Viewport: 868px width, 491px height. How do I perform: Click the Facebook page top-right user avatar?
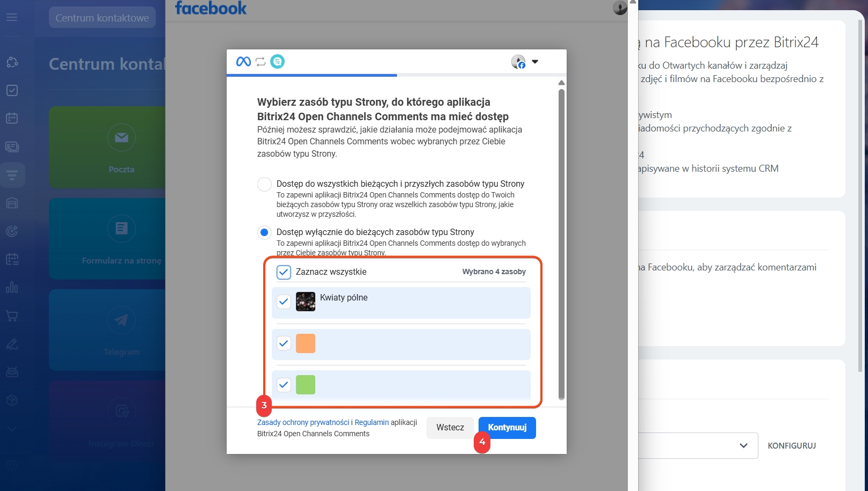[x=620, y=8]
